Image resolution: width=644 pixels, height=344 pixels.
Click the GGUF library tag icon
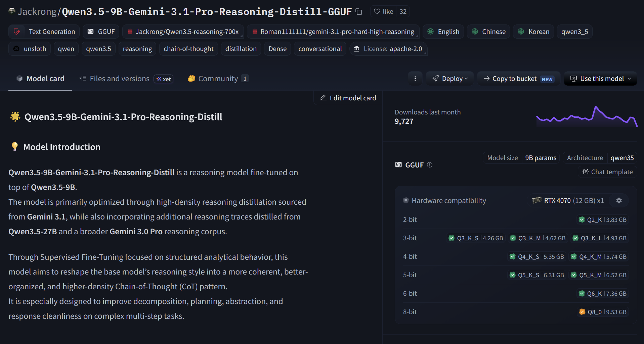tap(90, 32)
